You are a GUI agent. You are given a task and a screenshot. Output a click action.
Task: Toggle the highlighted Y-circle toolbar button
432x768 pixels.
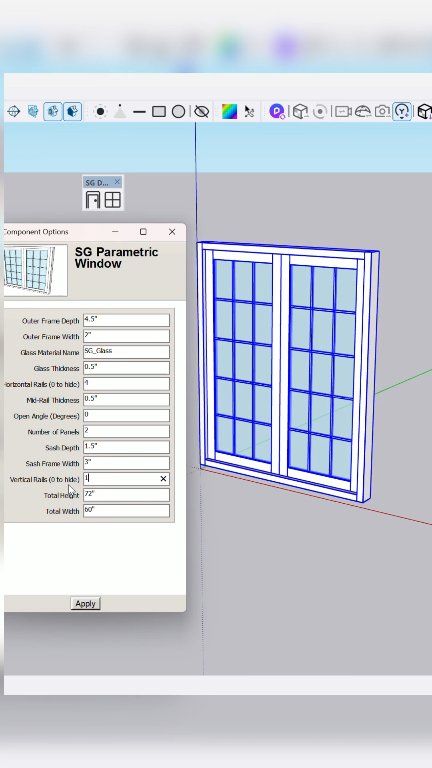402,112
